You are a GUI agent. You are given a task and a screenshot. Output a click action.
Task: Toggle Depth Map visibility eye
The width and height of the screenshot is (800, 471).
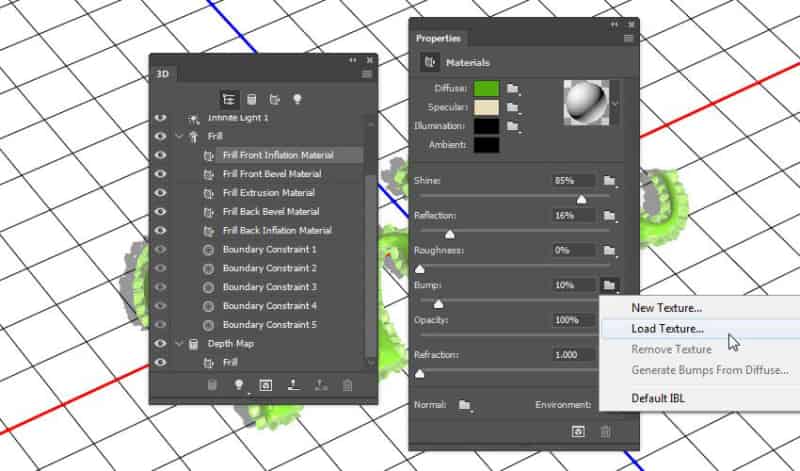[x=160, y=343]
